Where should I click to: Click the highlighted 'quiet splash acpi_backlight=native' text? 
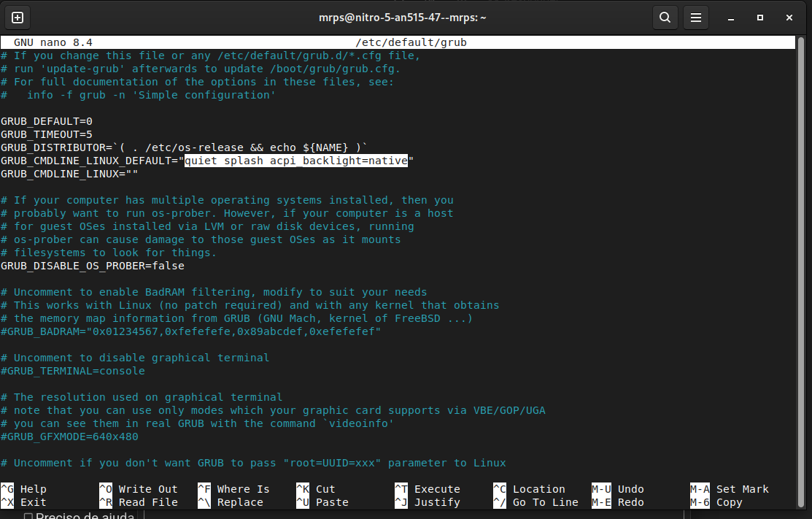[295, 161]
